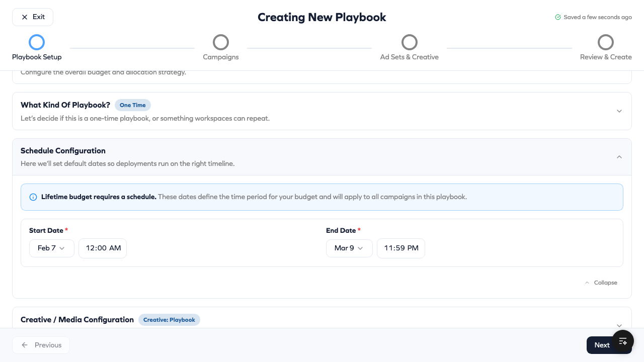This screenshot has width=644, height=362.
Task: Click the info icon in the lifetime budget notice
Action: coord(33,197)
